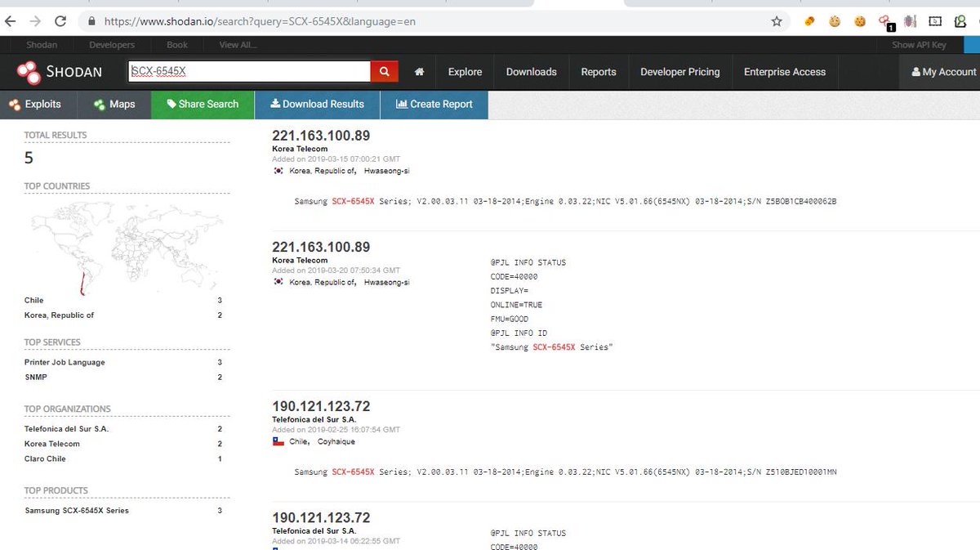This screenshot has width=980, height=550.
Task: Filter by Telefonica del Sur S.A. organization
Action: (x=66, y=429)
